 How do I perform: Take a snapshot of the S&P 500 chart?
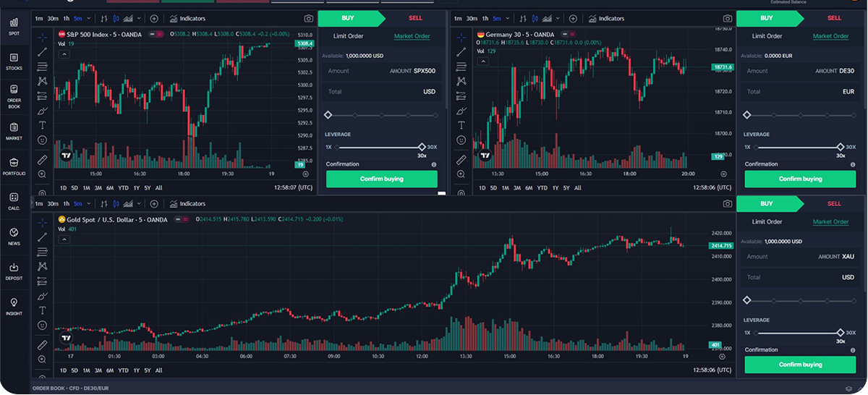coord(309,18)
